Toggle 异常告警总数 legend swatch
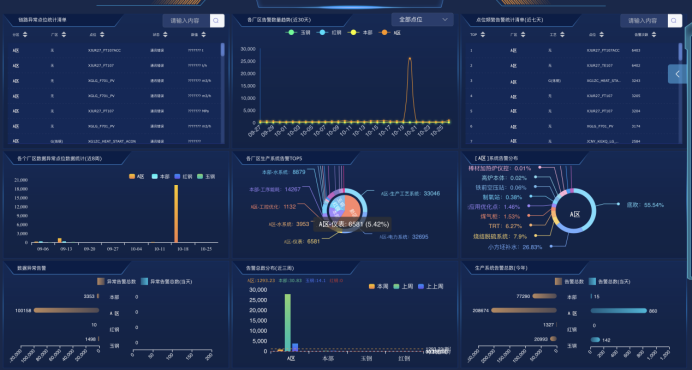Image resolution: width=692 pixels, height=370 pixels. (x=101, y=281)
